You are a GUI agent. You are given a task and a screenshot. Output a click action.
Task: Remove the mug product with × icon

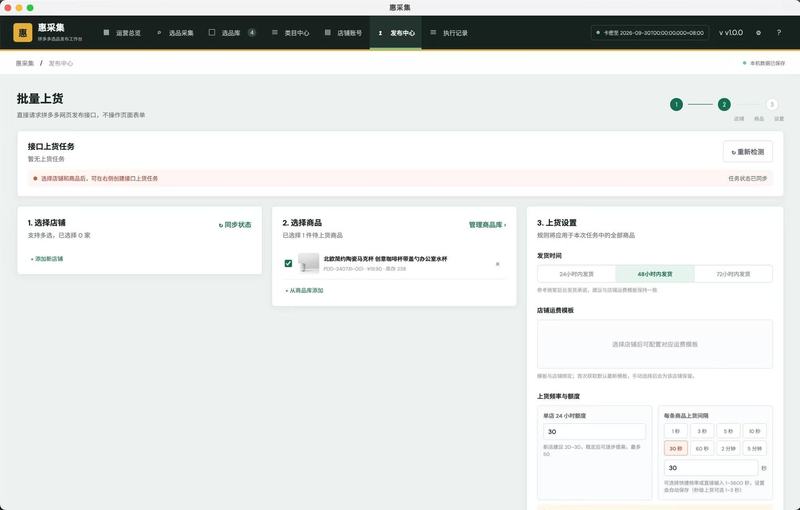click(497, 264)
